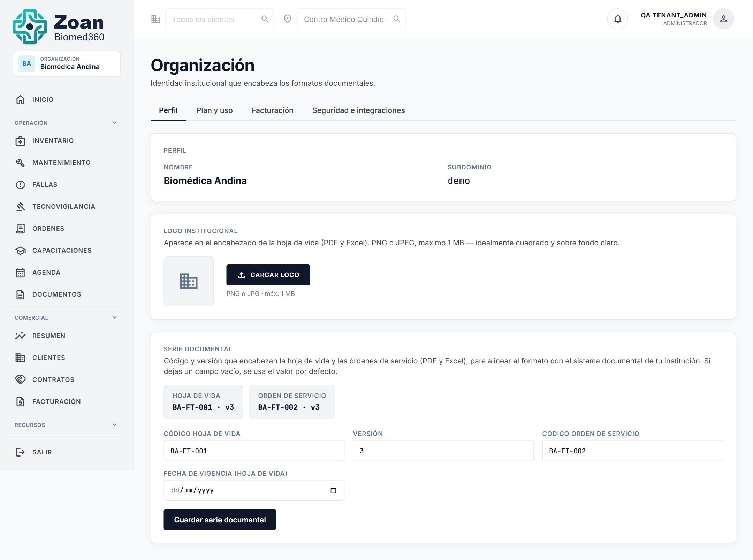The image size is (753, 560).
Task: Collapse the Operación section chevron
Action: click(x=115, y=123)
